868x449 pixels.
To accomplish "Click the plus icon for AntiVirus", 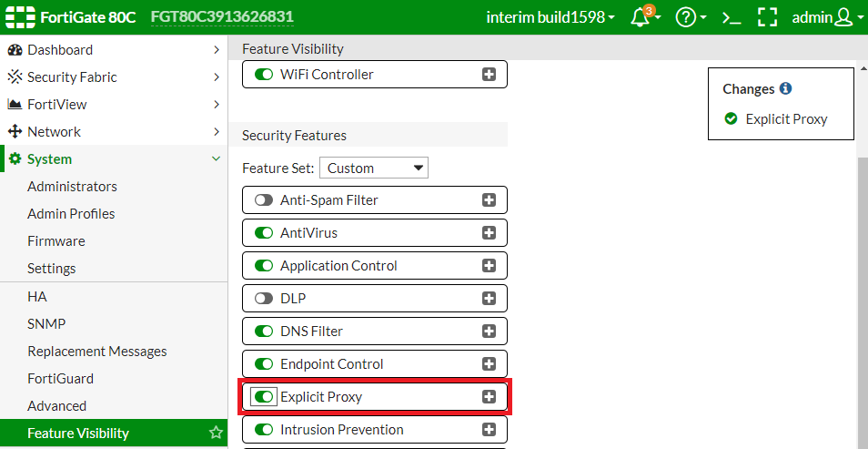I will click(489, 233).
